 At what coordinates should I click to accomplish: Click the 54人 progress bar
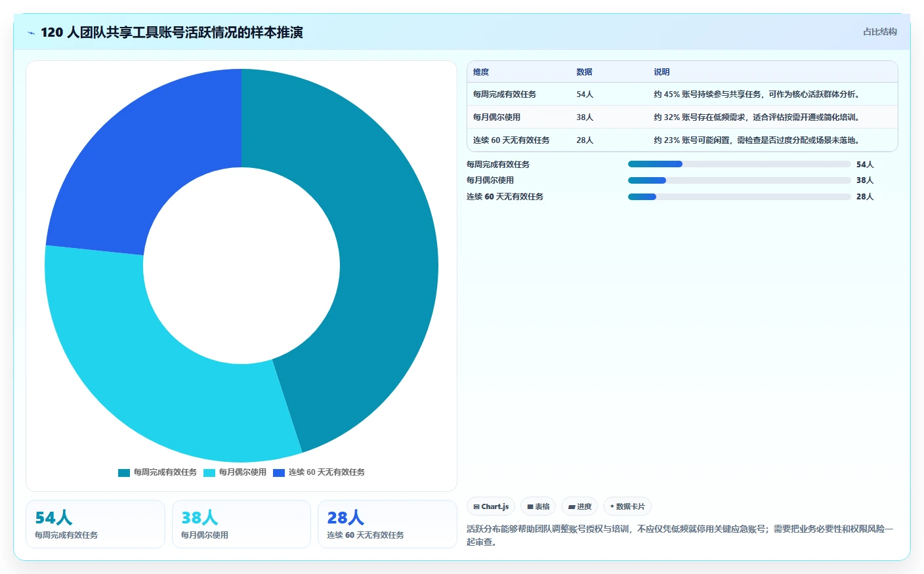739,164
